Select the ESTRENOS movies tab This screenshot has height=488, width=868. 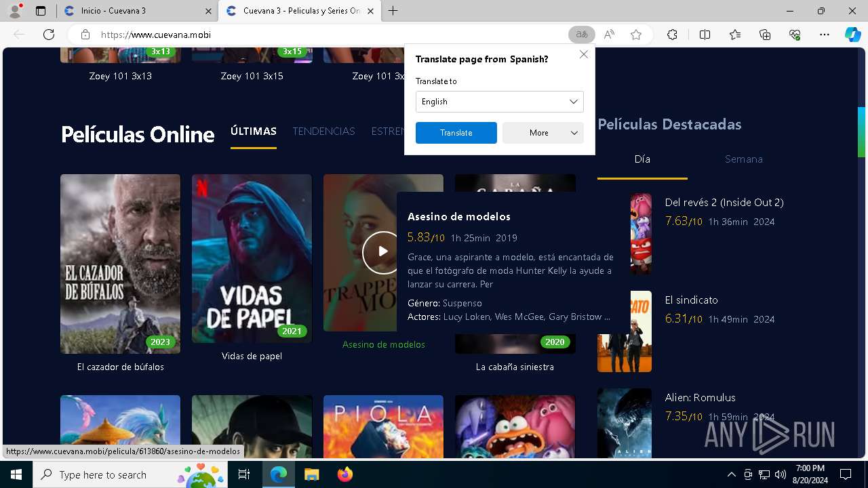coord(388,131)
